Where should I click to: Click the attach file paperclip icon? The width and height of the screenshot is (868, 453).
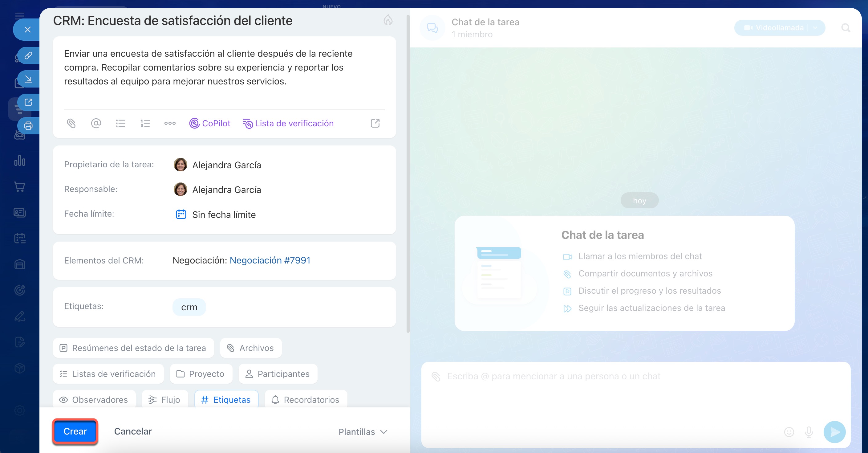[x=71, y=123]
